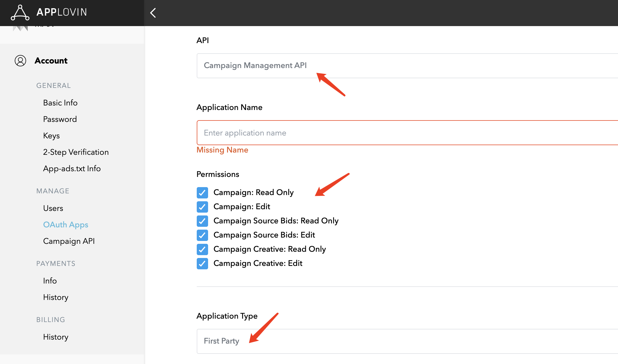Image resolution: width=618 pixels, height=364 pixels.
Task: Click the Password settings link
Action: pos(60,119)
